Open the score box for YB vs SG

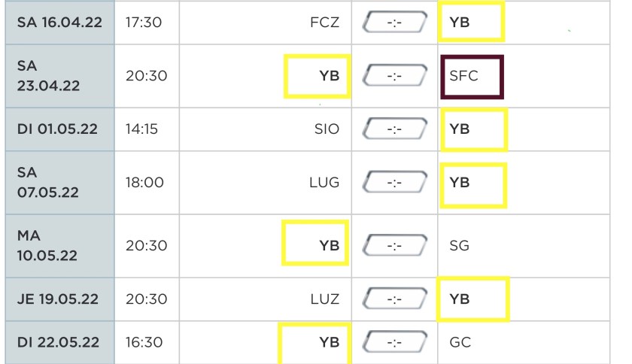point(394,245)
